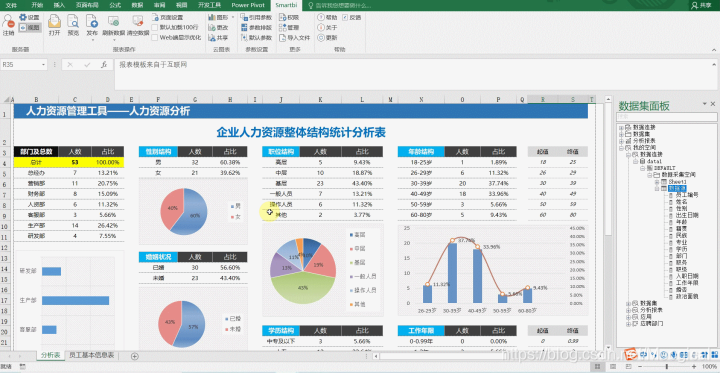Open the 文件 File tab

(x=11, y=5)
